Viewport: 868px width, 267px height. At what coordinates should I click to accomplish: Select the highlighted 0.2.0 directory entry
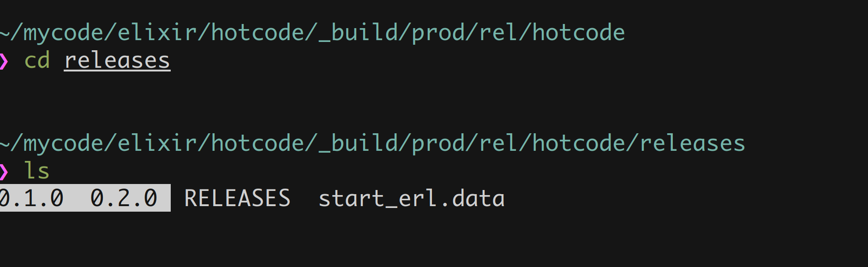tap(124, 198)
